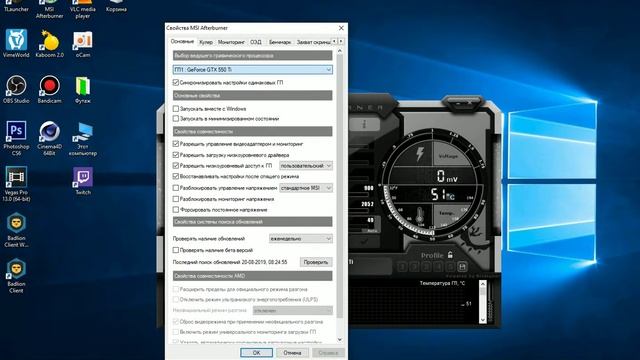
Task: Click the Проверить update button
Action: (316, 262)
